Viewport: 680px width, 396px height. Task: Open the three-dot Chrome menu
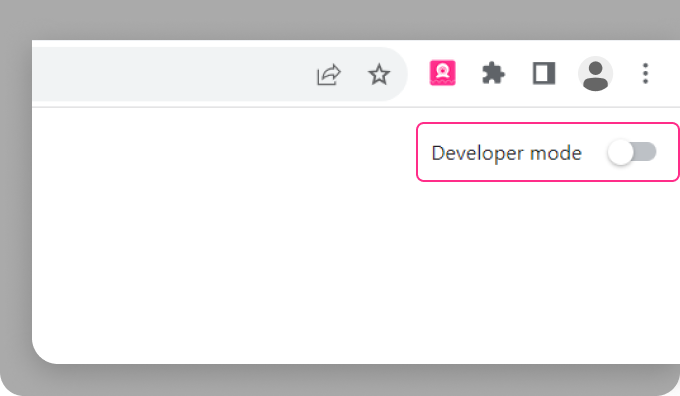coord(645,73)
